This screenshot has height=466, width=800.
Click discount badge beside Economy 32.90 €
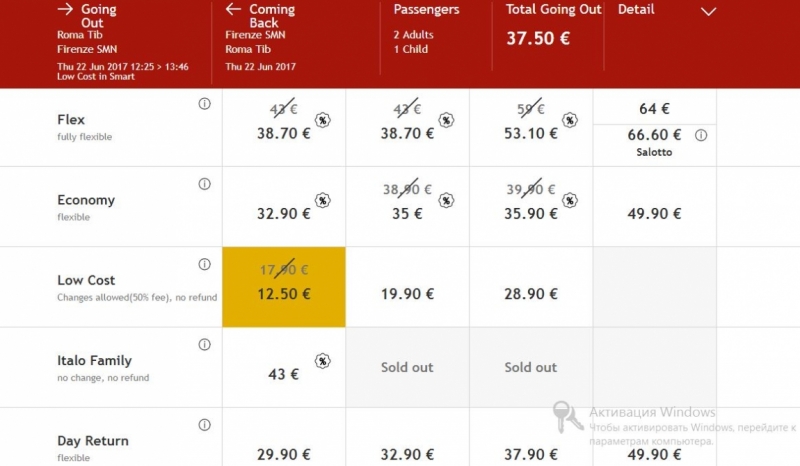(322, 201)
